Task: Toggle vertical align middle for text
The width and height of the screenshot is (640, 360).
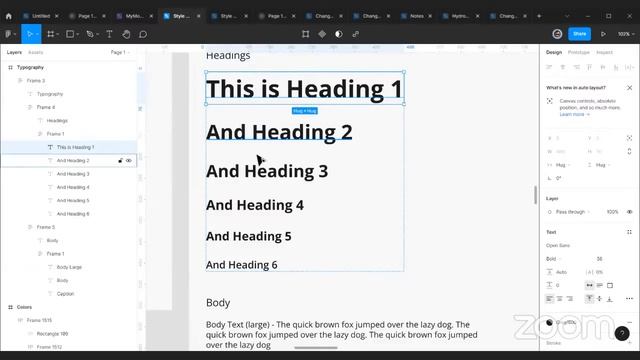Action: [600, 299]
